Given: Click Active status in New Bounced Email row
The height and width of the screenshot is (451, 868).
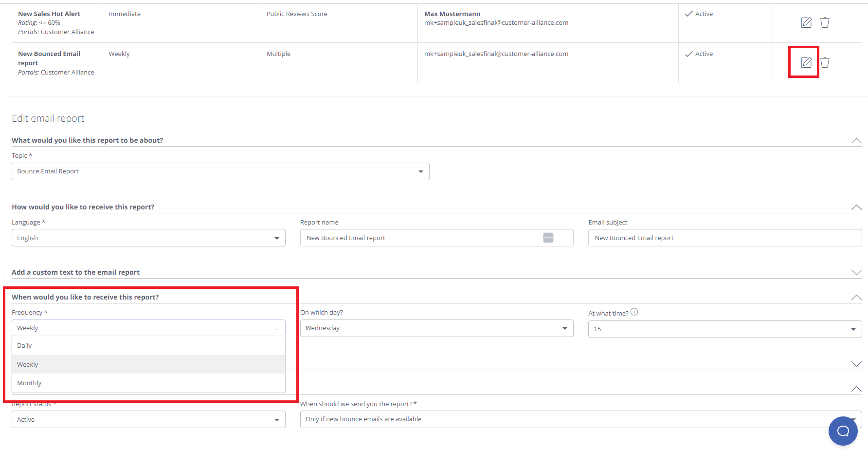Looking at the screenshot, I should [699, 54].
